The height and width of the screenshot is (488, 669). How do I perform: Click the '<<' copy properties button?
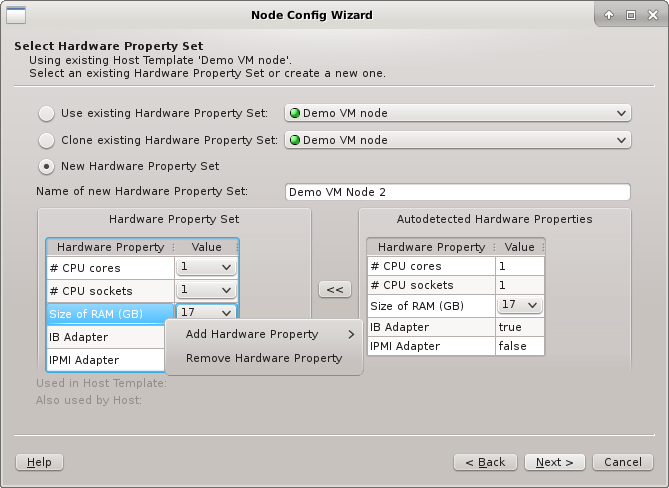point(335,290)
